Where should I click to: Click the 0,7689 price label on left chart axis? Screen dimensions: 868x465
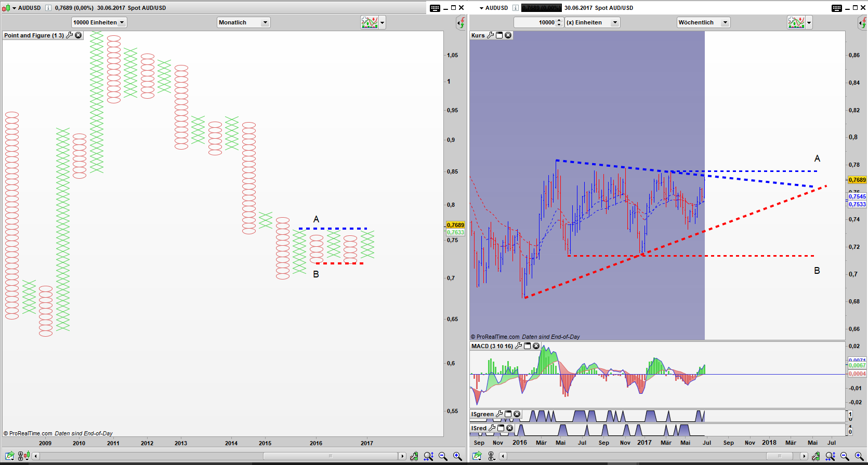click(x=455, y=225)
